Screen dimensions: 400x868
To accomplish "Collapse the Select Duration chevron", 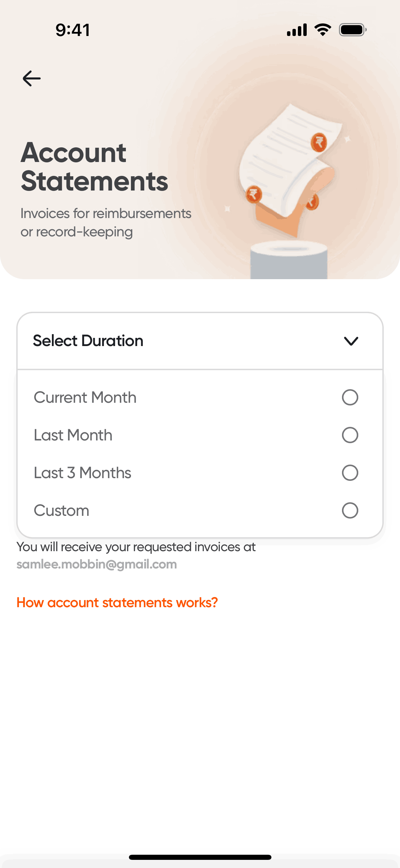I will [x=351, y=341].
